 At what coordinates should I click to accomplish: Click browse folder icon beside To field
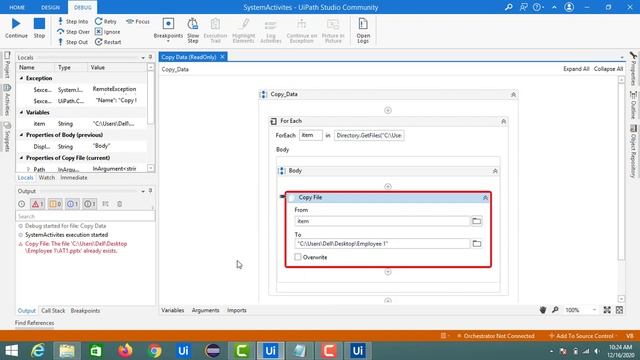[x=477, y=244]
